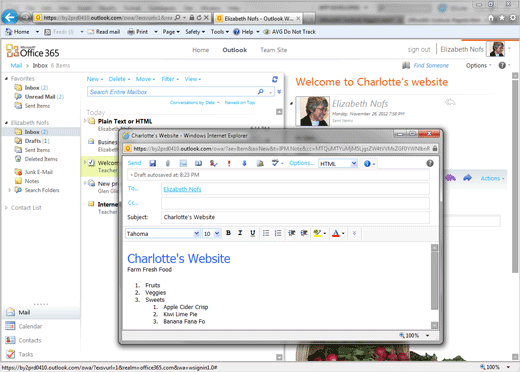
Task: Open the Tahoma font dropdown
Action: point(163,234)
